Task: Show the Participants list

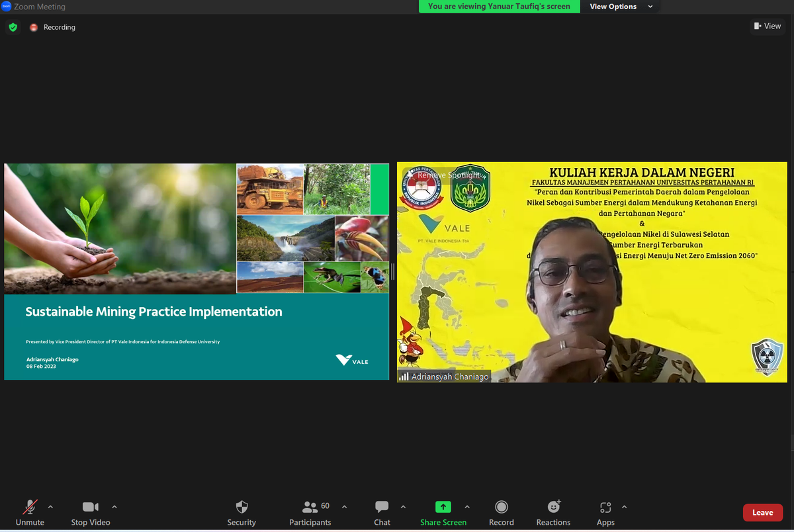Action: 310,513
